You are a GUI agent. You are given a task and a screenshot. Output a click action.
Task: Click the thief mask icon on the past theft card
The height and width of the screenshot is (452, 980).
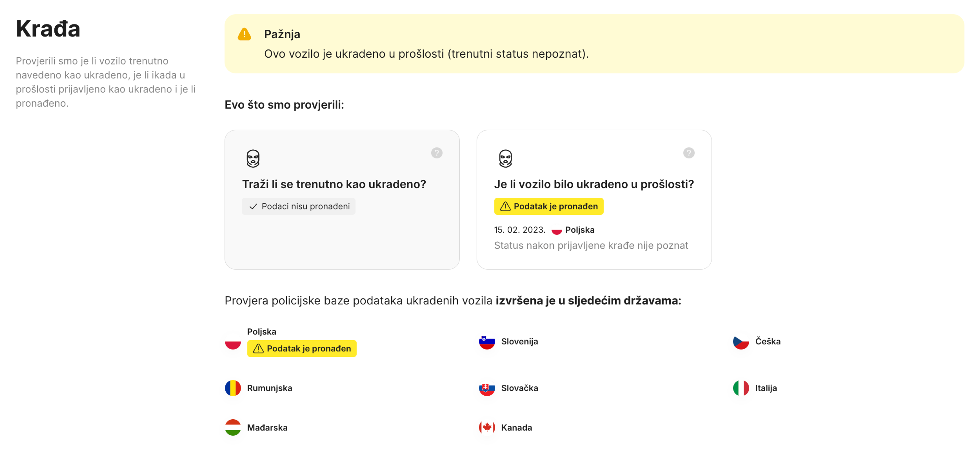coord(505,158)
